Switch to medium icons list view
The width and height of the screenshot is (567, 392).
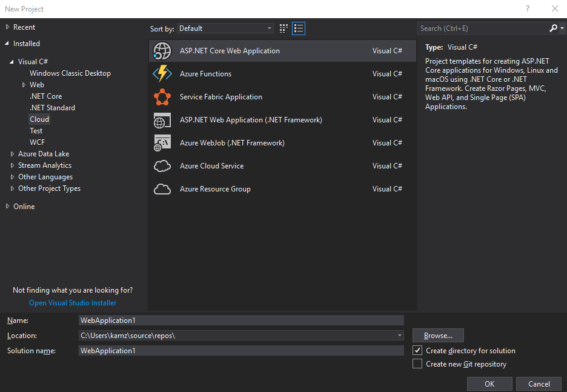point(299,28)
